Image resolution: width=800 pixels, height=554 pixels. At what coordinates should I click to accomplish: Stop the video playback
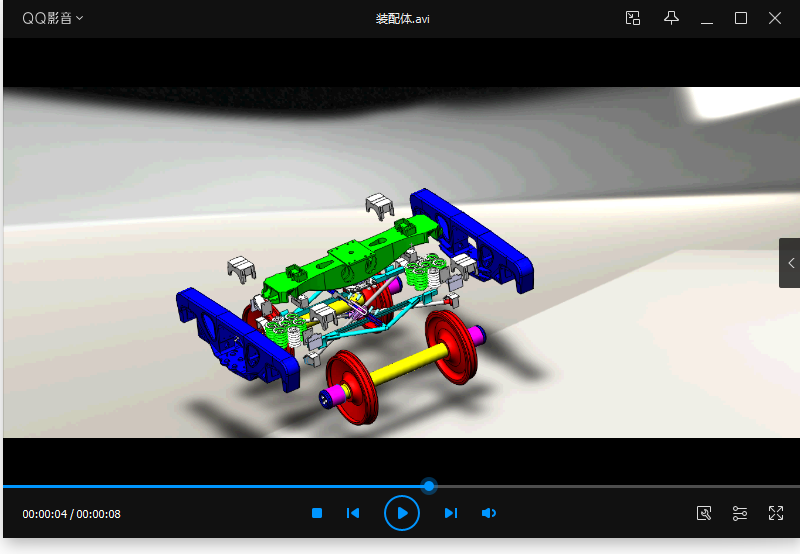[x=317, y=513]
